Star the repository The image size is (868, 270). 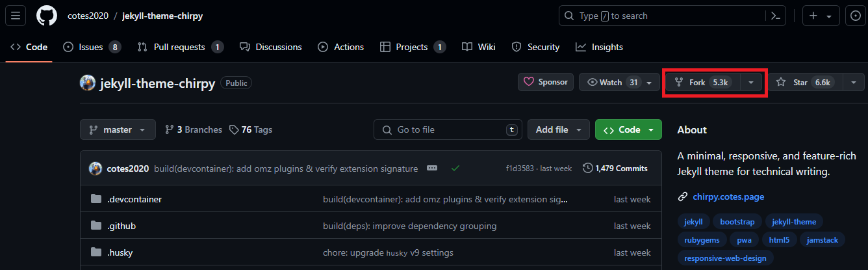click(x=806, y=83)
